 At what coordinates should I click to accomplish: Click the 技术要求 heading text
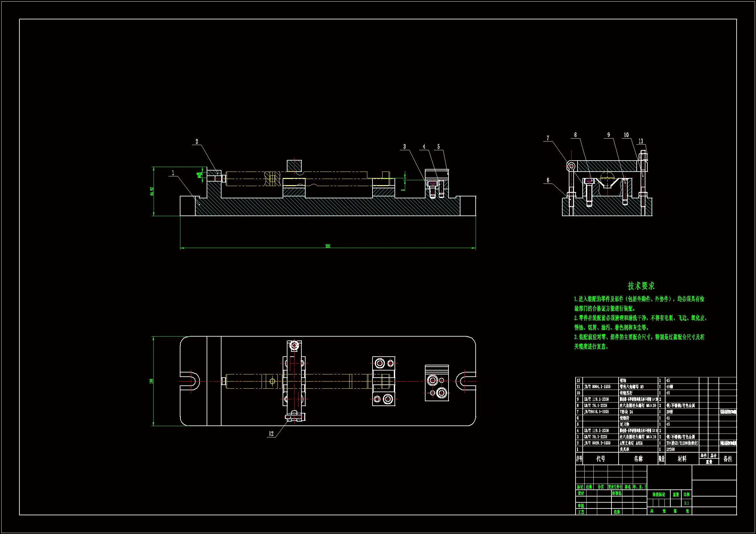641,286
